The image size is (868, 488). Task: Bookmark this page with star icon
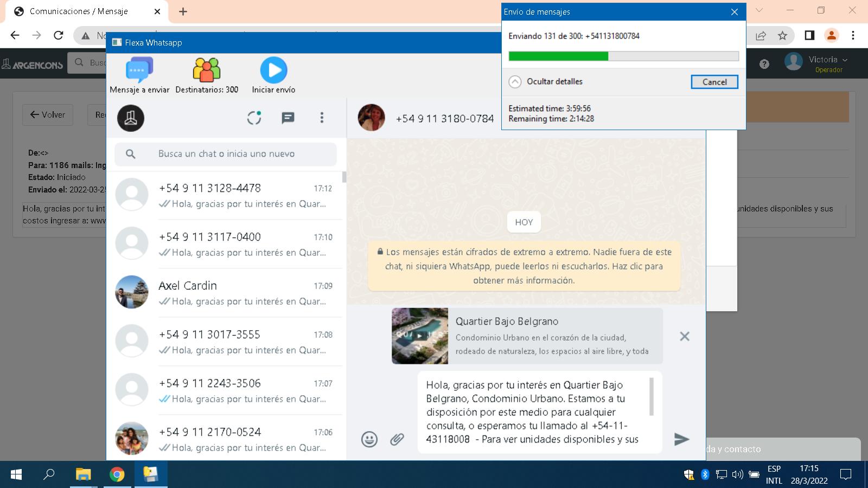coord(782,35)
